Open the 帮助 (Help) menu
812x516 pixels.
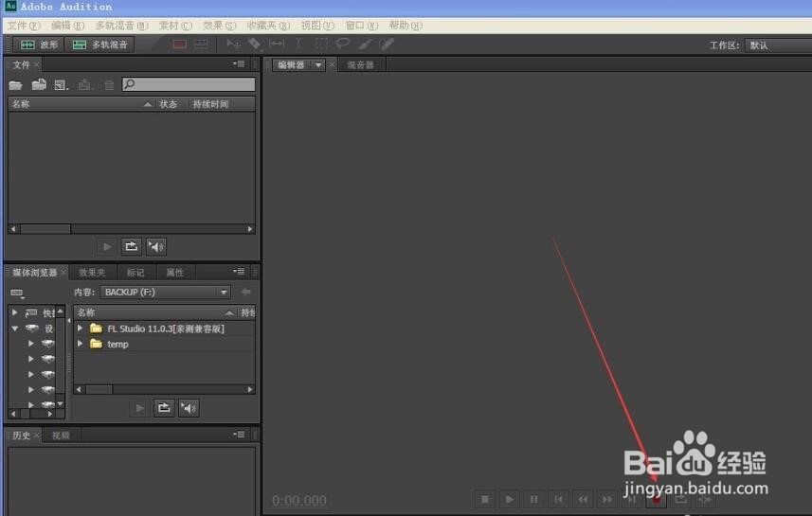coord(406,26)
